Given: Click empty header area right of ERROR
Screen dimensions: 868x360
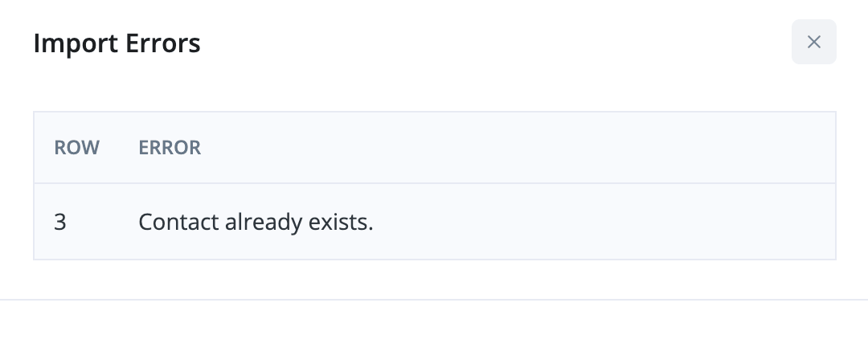Looking at the screenshot, I should coord(514,148).
